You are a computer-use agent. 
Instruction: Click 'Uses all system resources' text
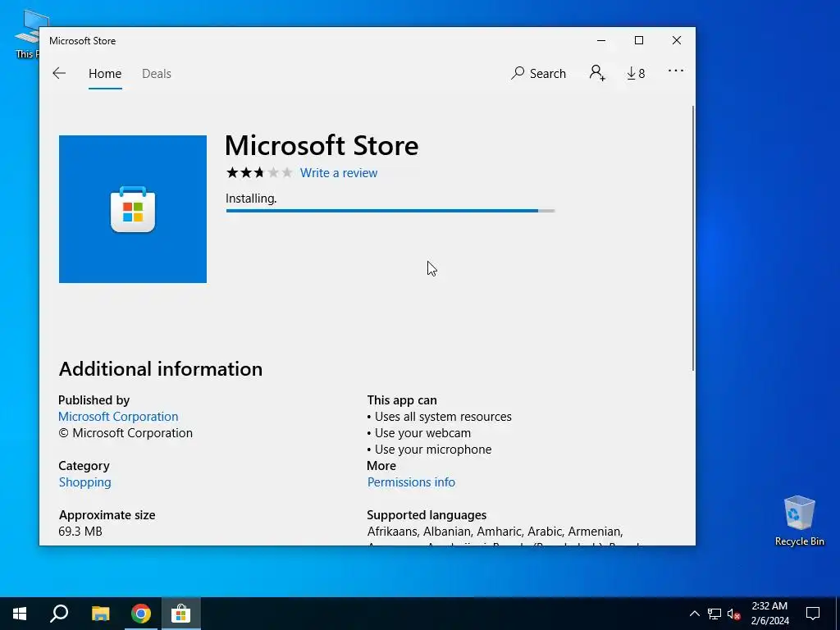443,417
